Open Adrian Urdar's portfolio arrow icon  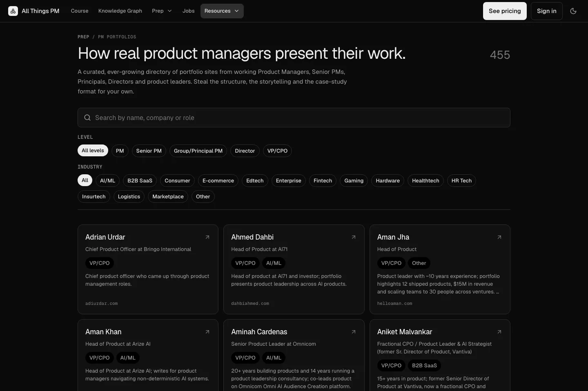207,237
